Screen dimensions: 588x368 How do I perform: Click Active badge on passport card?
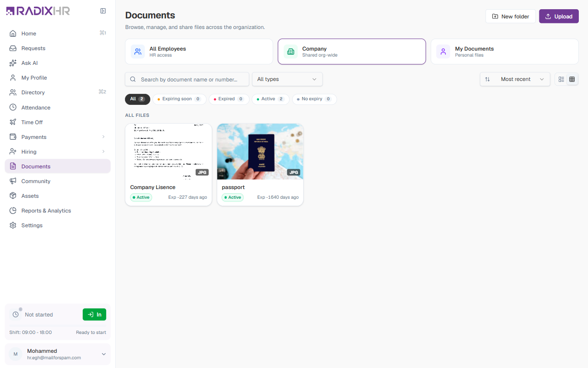(233, 197)
